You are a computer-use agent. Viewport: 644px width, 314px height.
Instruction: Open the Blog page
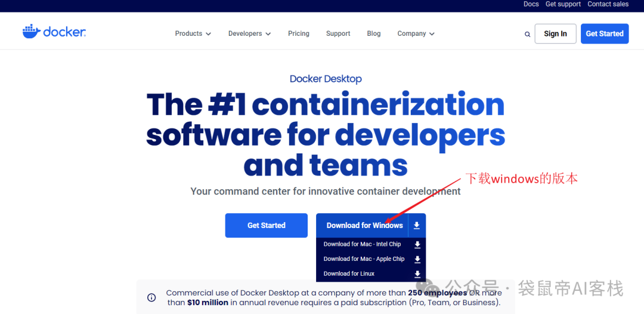click(374, 33)
